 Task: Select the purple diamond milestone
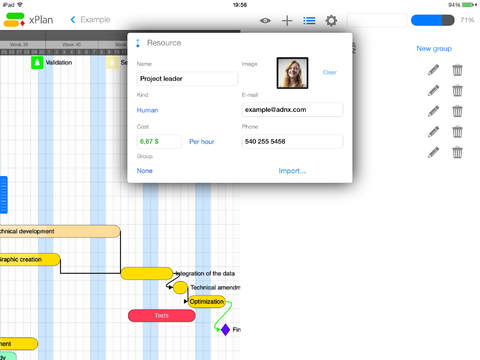click(226, 330)
